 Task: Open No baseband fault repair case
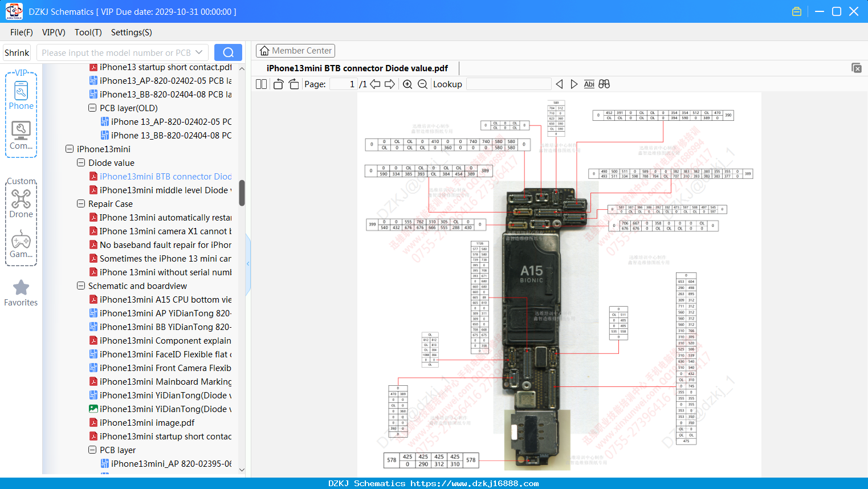point(165,244)
